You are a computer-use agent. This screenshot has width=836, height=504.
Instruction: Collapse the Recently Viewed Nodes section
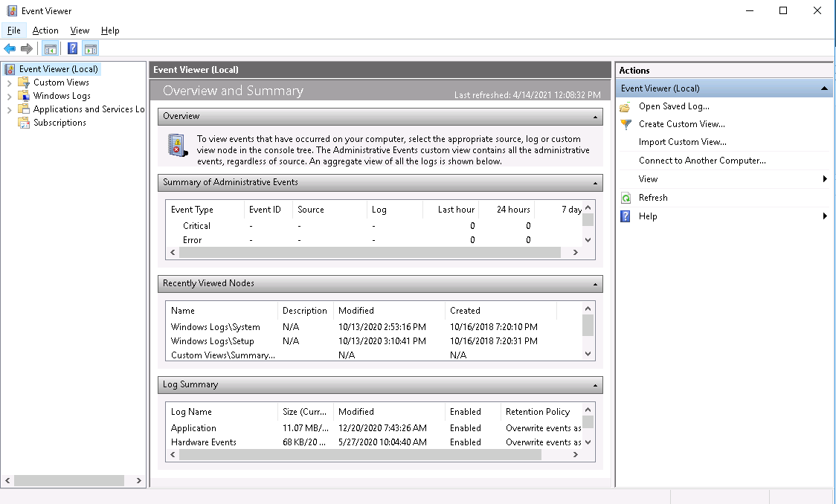[x=595, y=284]
